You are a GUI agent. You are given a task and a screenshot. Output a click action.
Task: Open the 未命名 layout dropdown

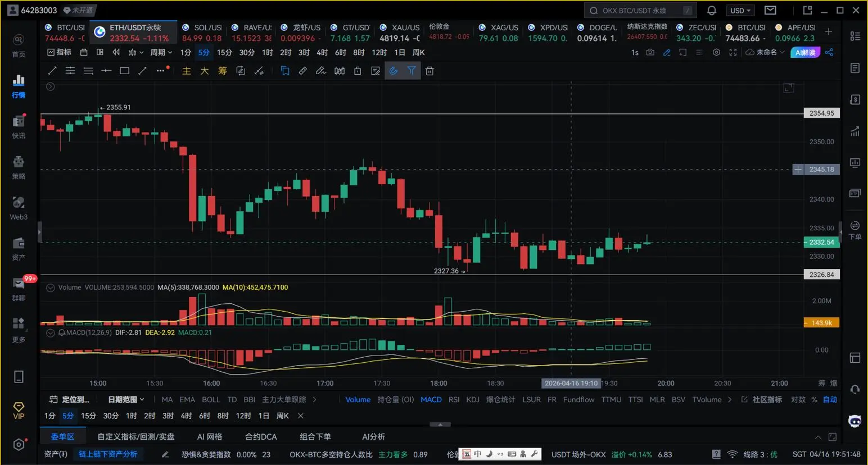pyautogui.click(x=765, y=52)
